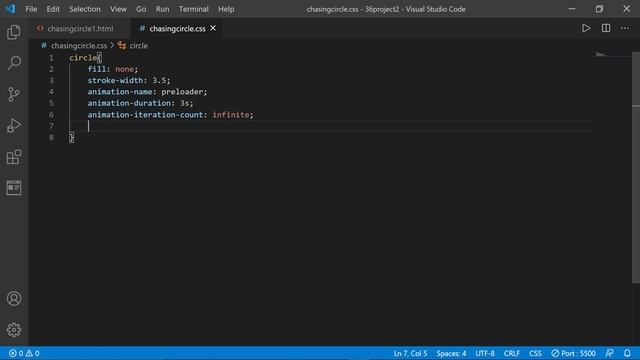The image size is (640, 360).
Task: Open the Explorer view
Action: (x=14, y=32)
